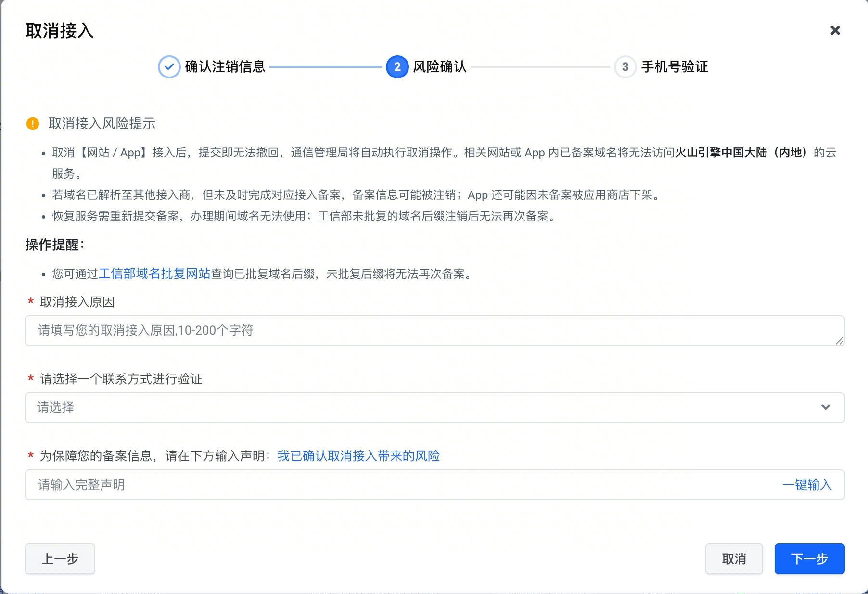Screen dimensions: 868x594
Task: Click the 取消接入风险提示 heading
Action: coord(102,124)
